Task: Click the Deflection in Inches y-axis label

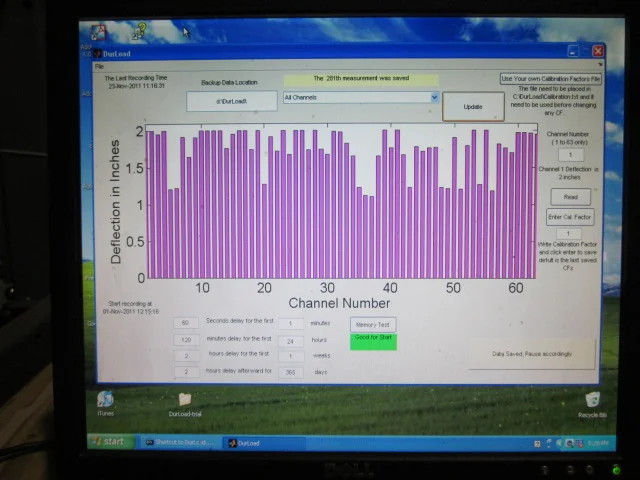Action: [x=116, y=202]
